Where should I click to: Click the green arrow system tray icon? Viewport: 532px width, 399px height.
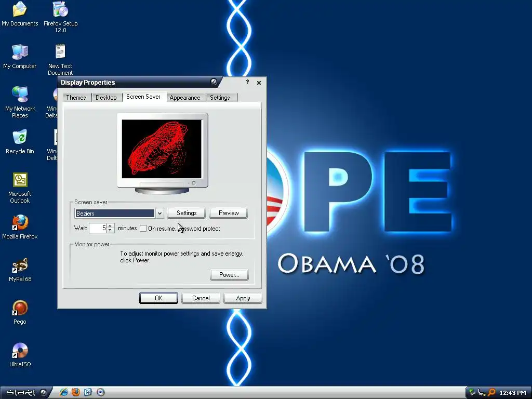[x=472, y=393]
